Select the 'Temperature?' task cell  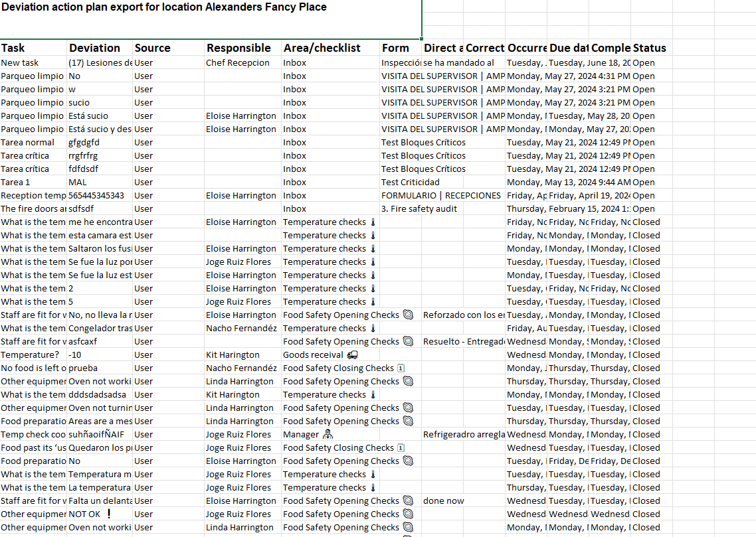(x=33, y=355)
